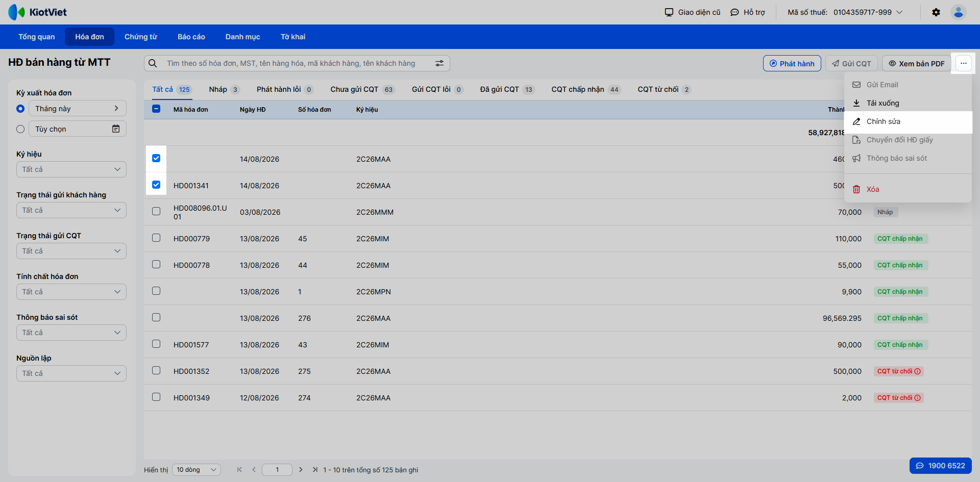Open Báo cáo navigation menu
Screen dimensions: 980x482
tap(191, 37)
